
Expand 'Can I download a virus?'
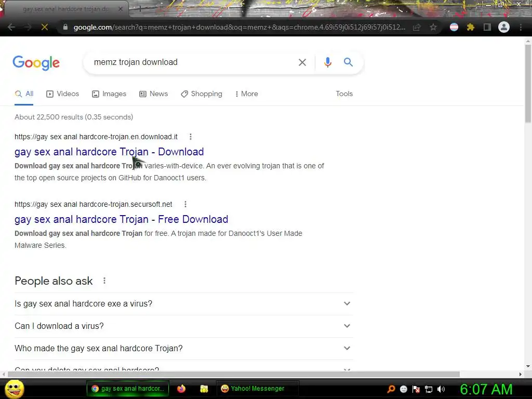point(183,326)
